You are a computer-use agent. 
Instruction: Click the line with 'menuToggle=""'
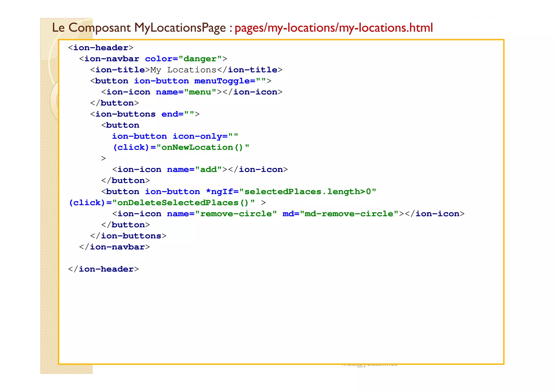(180, 81)
